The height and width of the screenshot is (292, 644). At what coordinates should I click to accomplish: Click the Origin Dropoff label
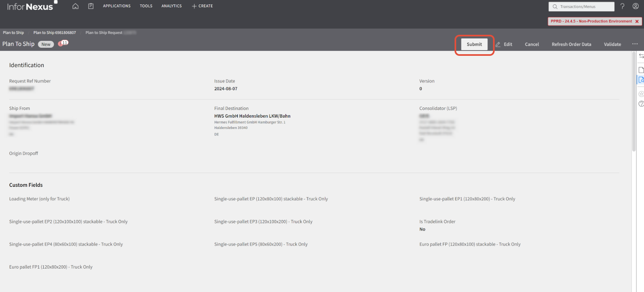(x=23, y=154)
